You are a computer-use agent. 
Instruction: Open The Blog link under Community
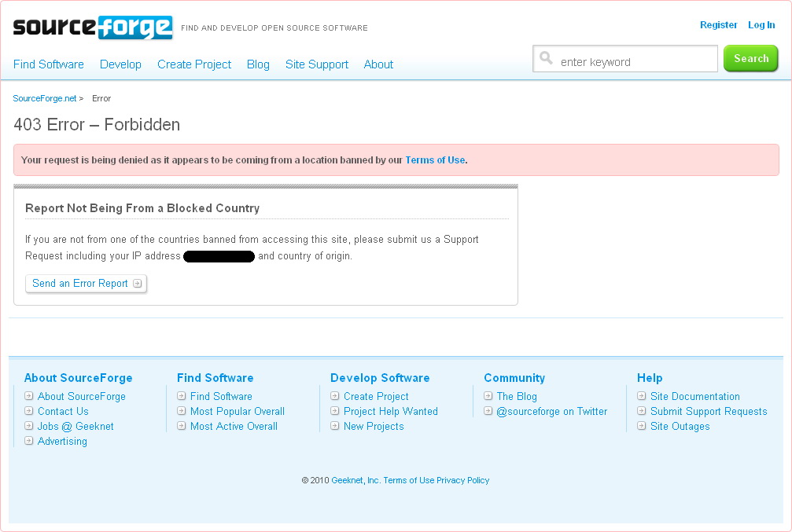coord(517,397)
